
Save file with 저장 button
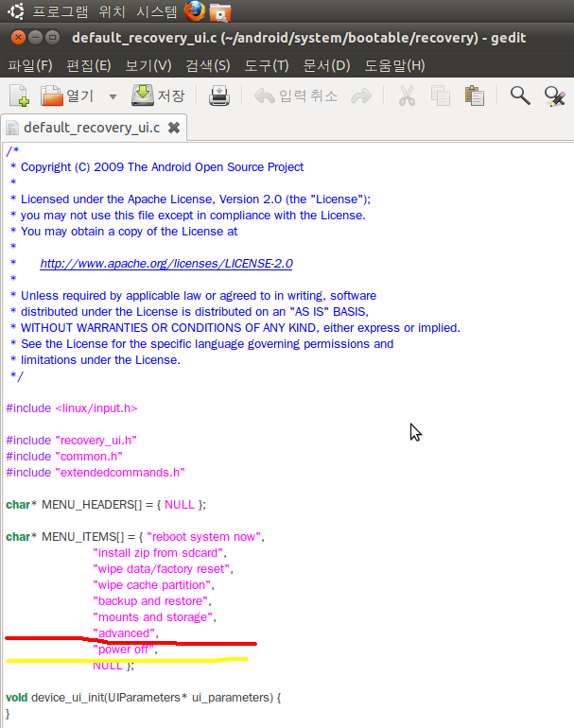158,95
